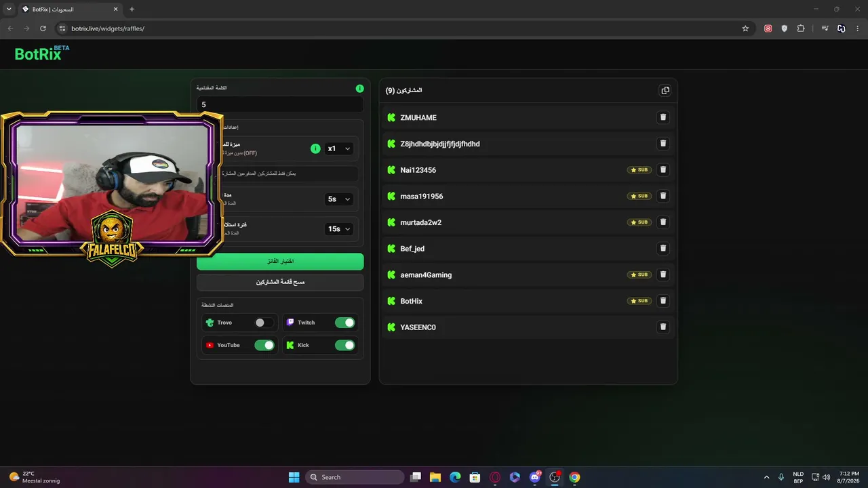Open a new browser tab
868x488 pixels.
click(132, 9)
